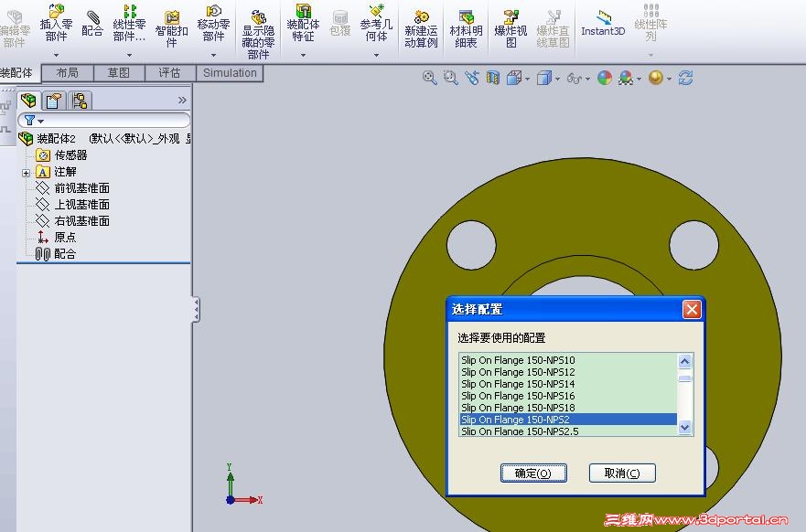This screenshot has height=532, width=806.
Task: Open Bill of Materials (材料明细表)
Action: pyautogui.click(x=466, y=28)
